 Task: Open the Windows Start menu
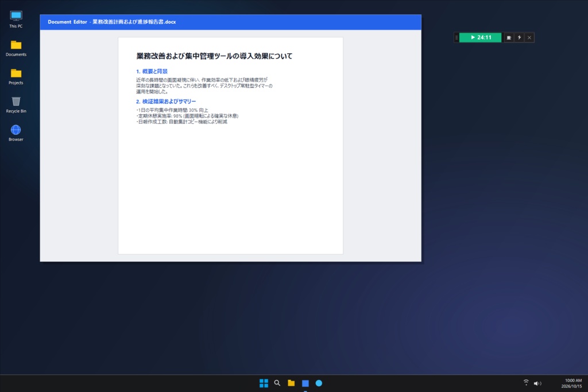[264, 383]
